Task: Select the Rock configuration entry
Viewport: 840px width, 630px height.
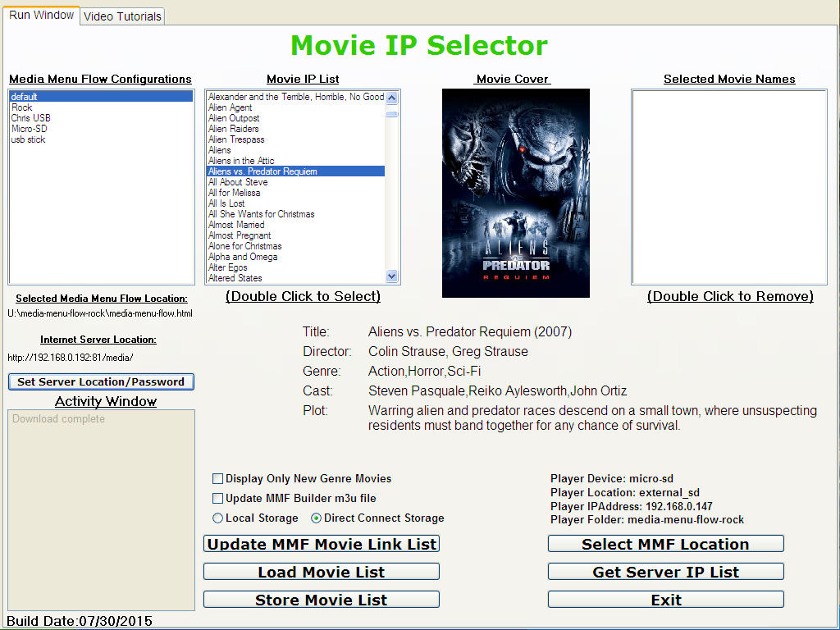Action: pos(101,107)
